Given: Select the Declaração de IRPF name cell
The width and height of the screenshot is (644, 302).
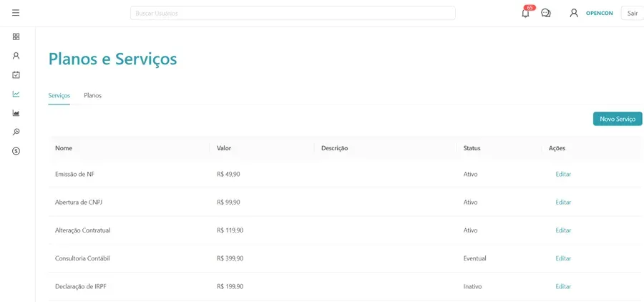Looking at the screenshot, I should coord(80,286).
